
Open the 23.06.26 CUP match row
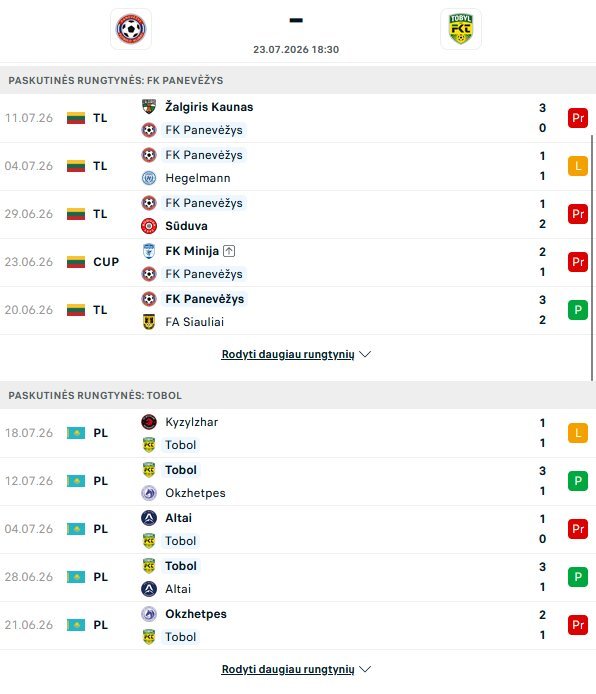[x=298, y=262]
